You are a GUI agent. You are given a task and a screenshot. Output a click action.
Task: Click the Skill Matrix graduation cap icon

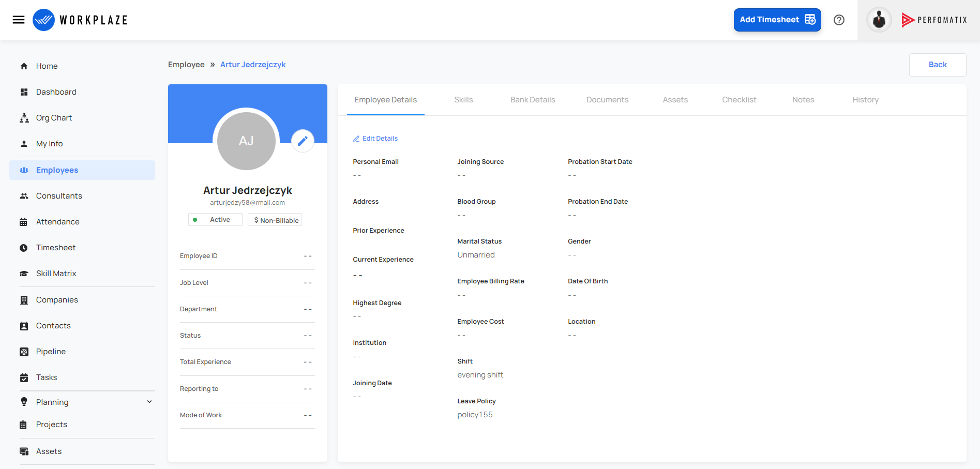click(24, 274)
